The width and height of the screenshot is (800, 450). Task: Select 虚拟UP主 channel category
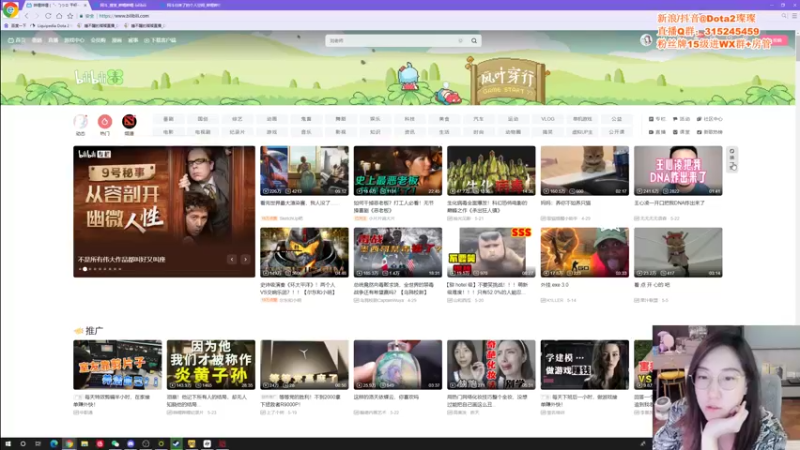(582, 132)
